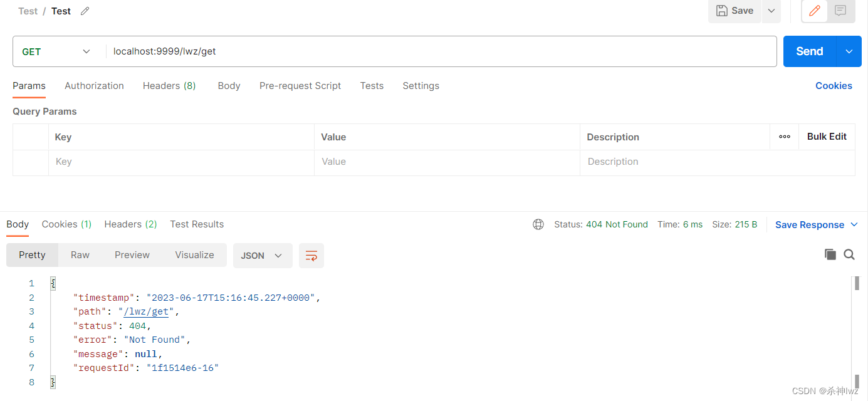Toggle the wrap lines icon

click(x=311, y=256)
